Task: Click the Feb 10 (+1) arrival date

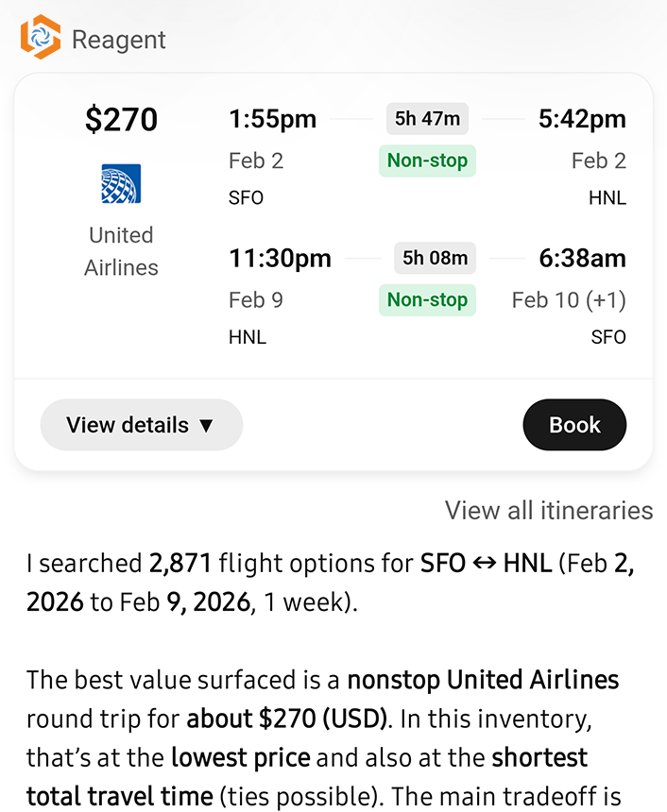Action: click(x=569, y=300)
